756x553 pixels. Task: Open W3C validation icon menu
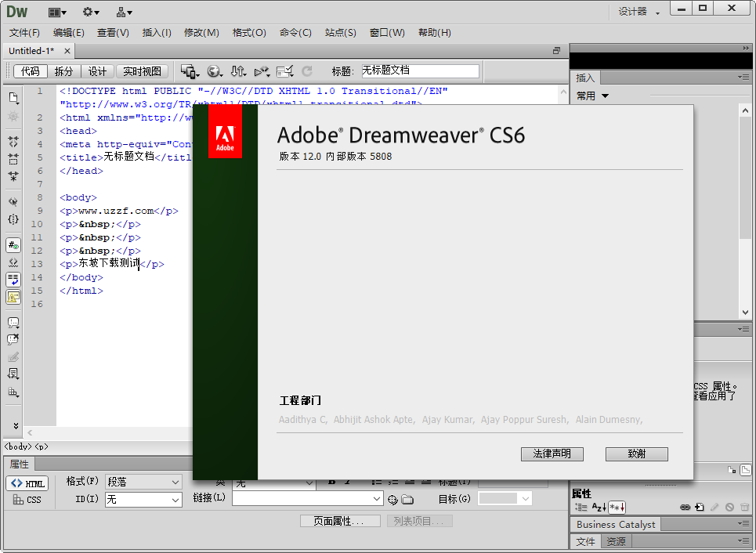point(262,71)
